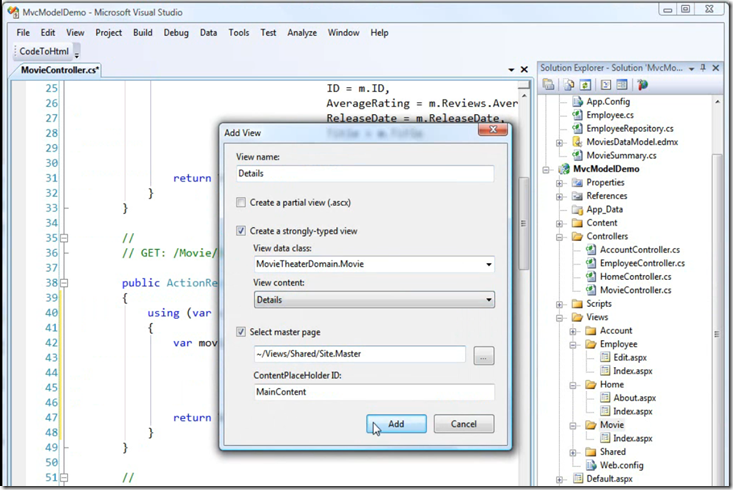733x490 pixels.
Task: Uncheck Create a strongly-typed view
Action: [x=241, y=231]
